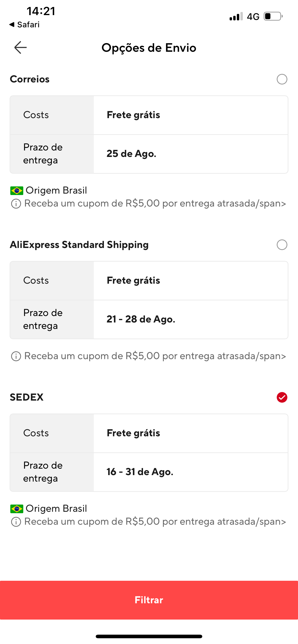Return to Safari via back link
Screen dimensions: 298x644
24,24
